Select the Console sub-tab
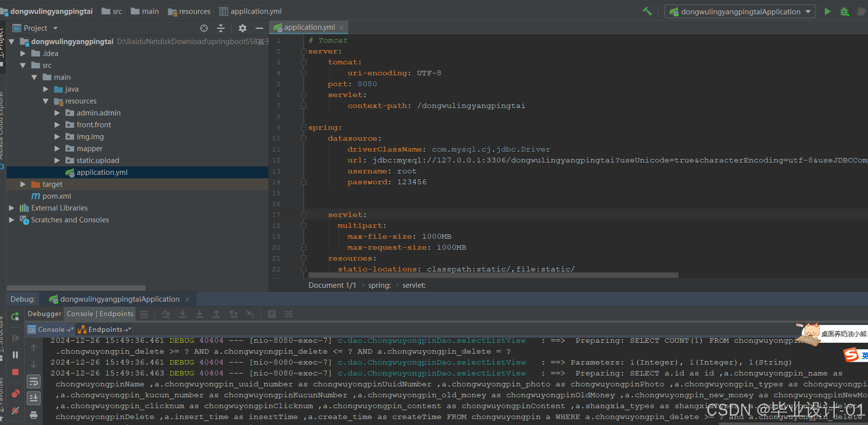 (x=50, y=329)
